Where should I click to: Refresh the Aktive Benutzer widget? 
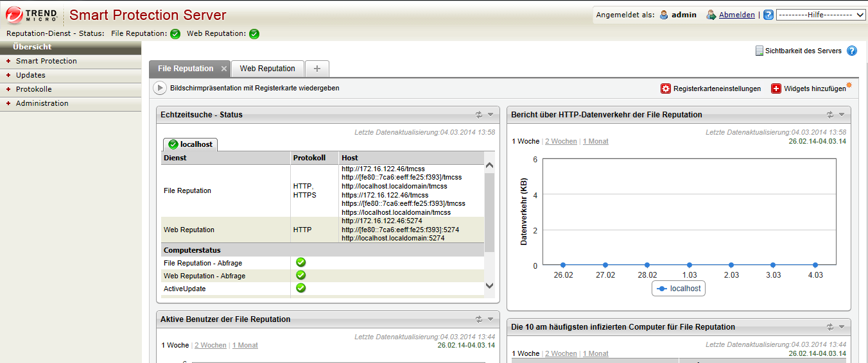[478, 319]
